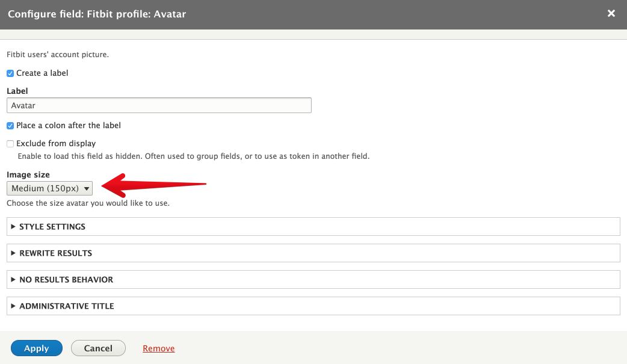Click the Label text field containing Avatar

tap(159, 105)
